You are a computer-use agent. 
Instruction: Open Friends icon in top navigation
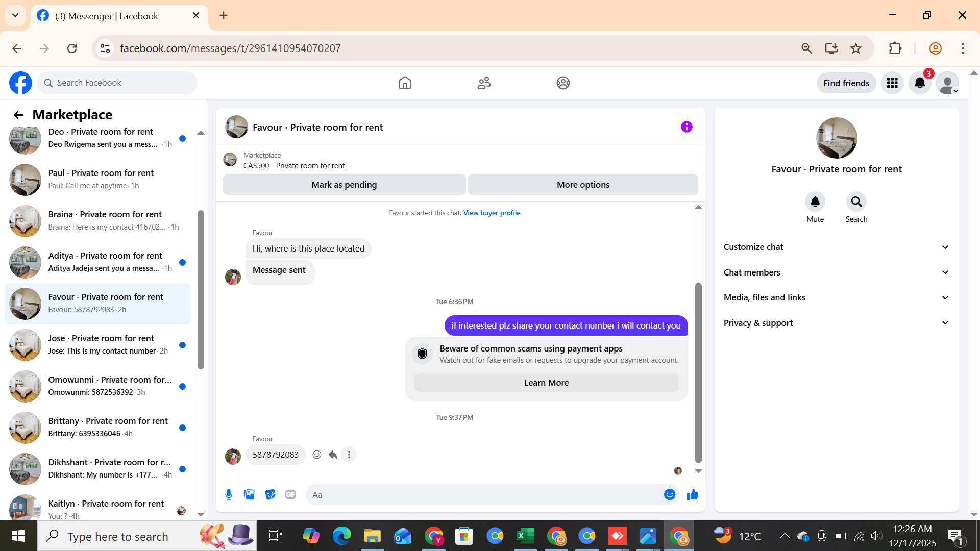coord(484,83)
